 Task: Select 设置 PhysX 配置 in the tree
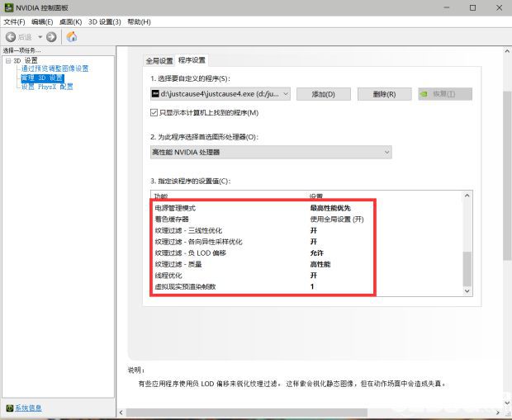47,87
